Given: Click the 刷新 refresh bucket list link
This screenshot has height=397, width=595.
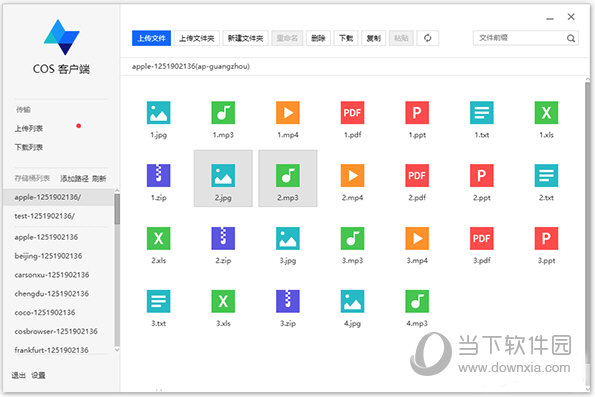Looking at the screenshot, I should click(99, 178).
